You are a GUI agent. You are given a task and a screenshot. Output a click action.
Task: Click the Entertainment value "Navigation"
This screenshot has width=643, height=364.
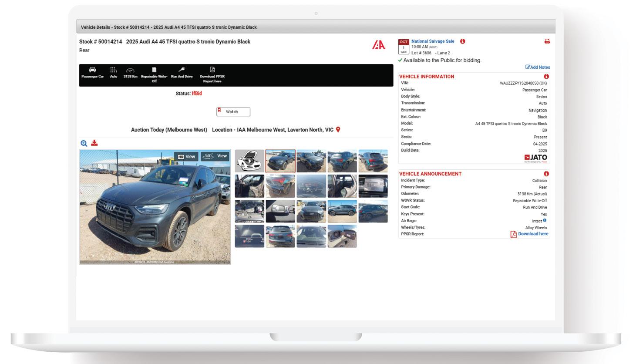(538, 110)
